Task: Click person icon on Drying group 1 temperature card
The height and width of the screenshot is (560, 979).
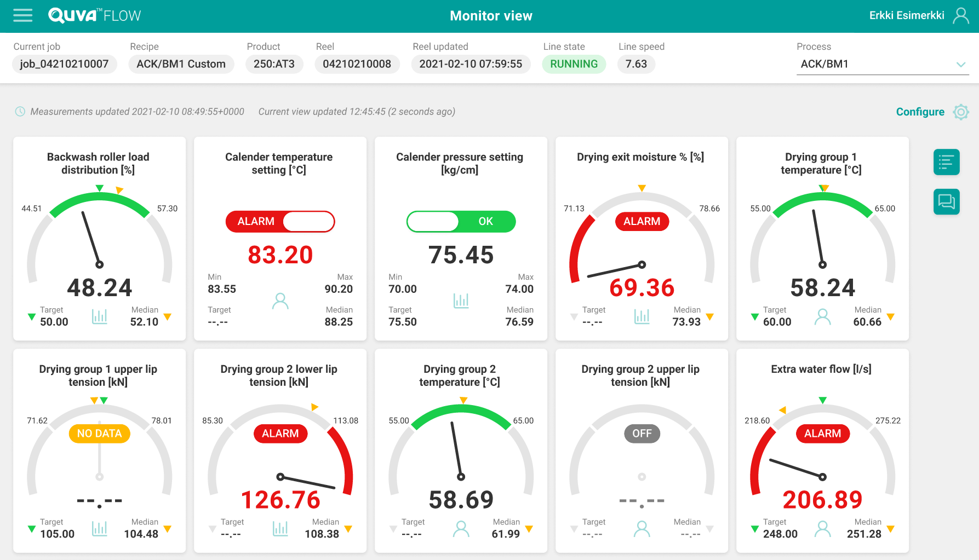Action: pyautogui.click(x=823, y=316)
